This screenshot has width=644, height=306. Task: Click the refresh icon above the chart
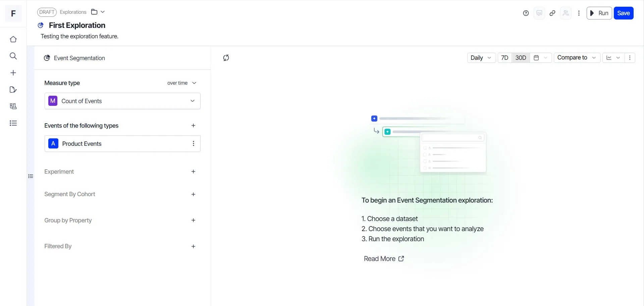point(226,58)
